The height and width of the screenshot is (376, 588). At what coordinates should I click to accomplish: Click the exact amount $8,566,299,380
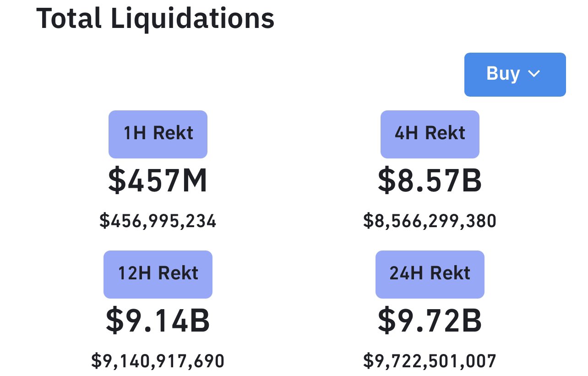430,221
